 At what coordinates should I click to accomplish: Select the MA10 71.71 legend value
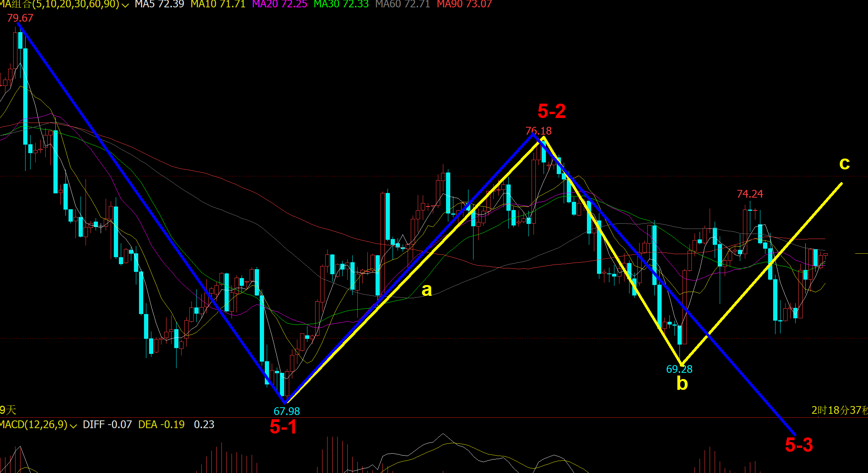point(218,4)
